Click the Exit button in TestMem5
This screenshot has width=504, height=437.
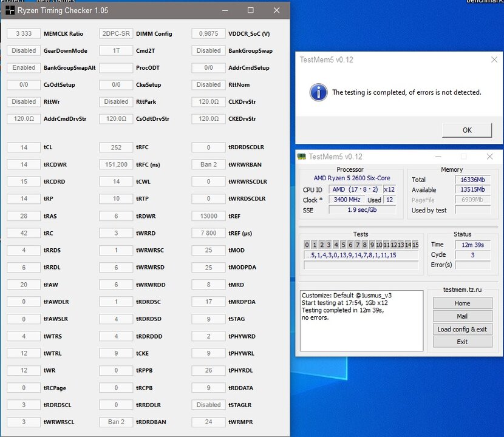pos(462,342)
